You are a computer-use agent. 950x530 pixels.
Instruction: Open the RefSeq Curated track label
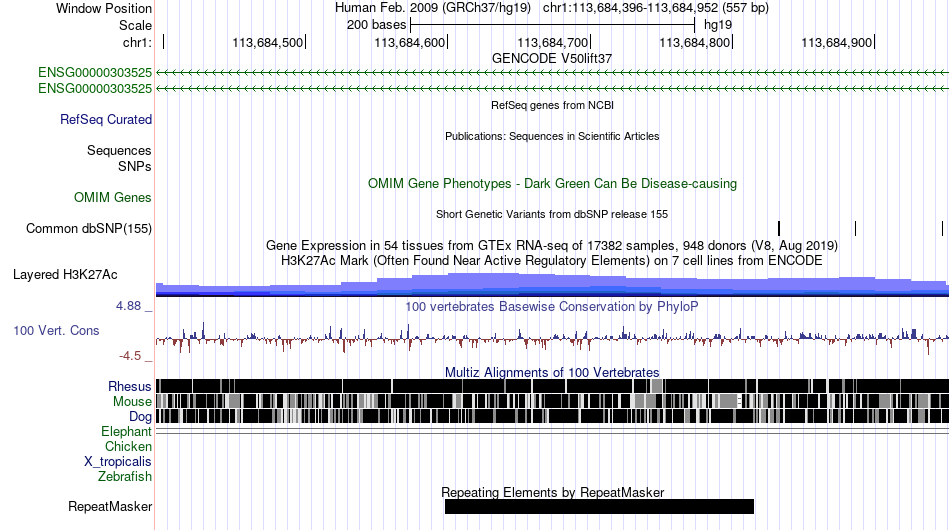(x=106, y=119)
